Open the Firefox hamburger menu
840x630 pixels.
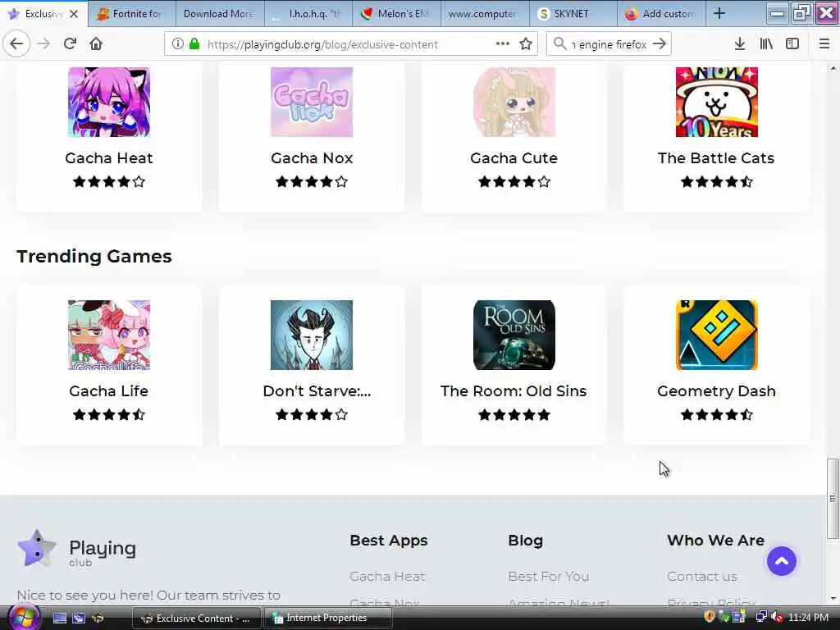pos(824,44)
